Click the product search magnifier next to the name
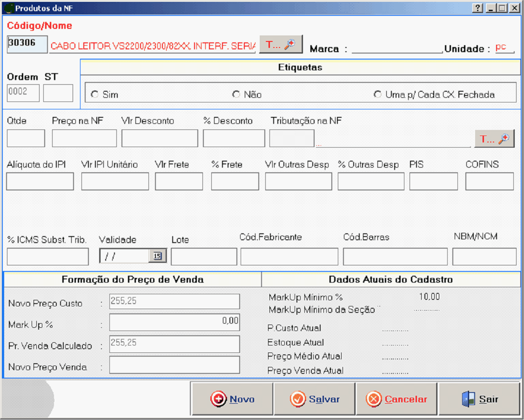 [281, 44]
